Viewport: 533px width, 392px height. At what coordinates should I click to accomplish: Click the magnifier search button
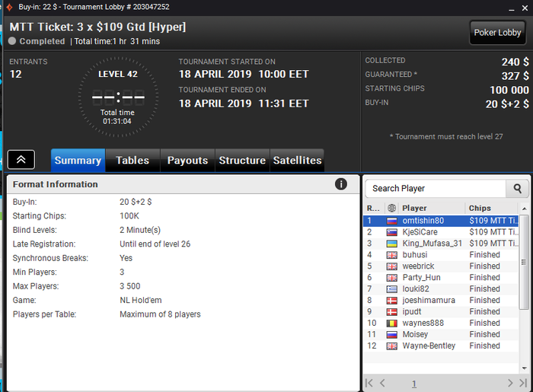tap(517, 188)
